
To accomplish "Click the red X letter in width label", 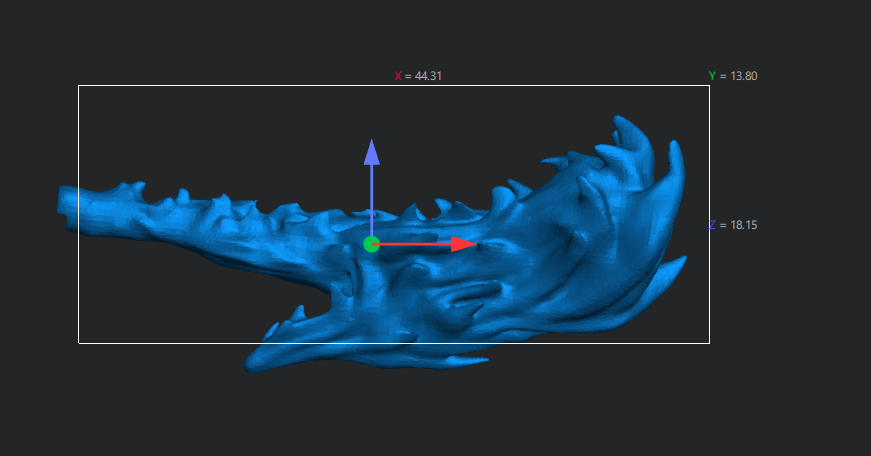I will point(398,76).
